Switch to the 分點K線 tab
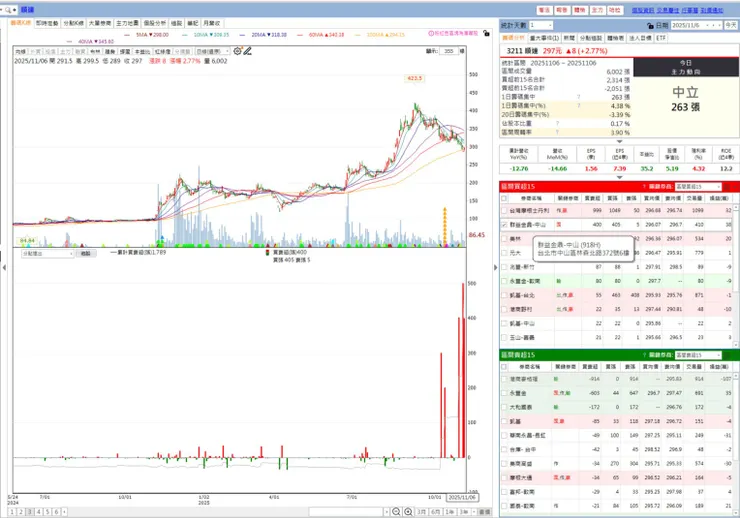 pyautogui.click(x=74, y=23)
